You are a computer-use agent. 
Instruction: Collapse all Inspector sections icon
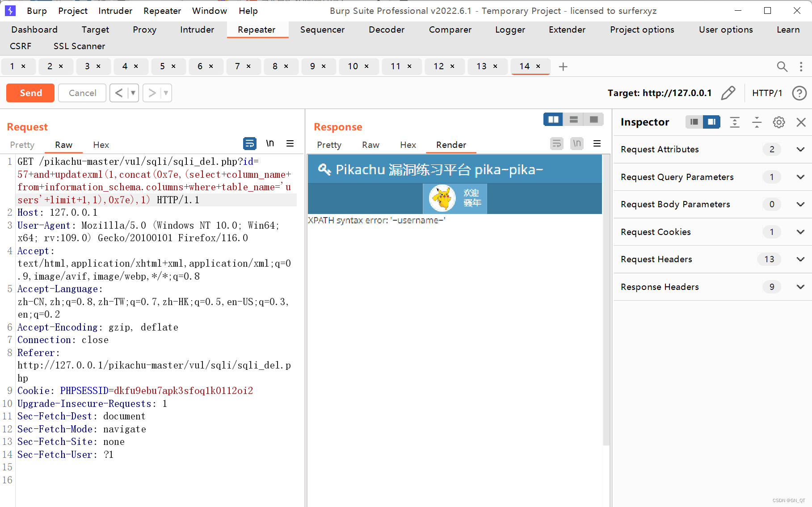757,122
